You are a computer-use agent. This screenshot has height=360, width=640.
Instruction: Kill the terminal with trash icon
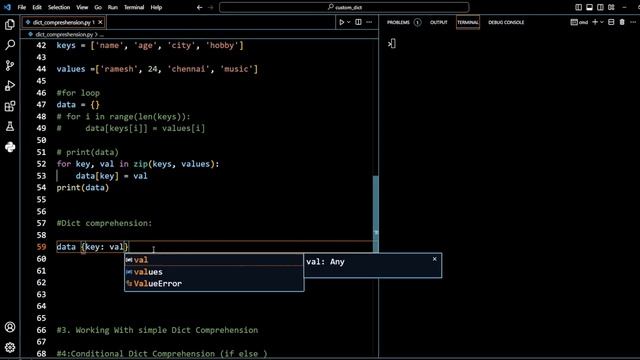point(622,22)
